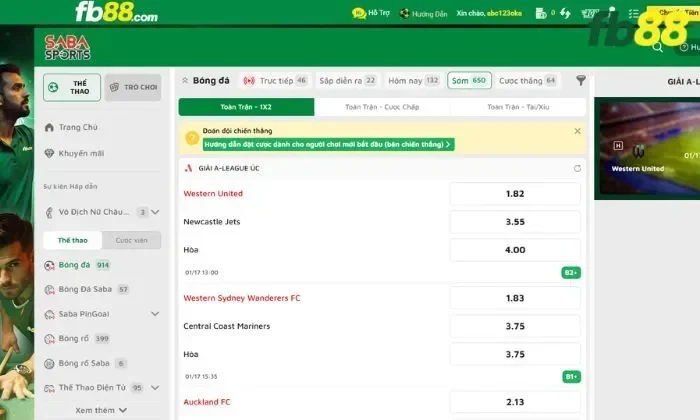
Task: Expand Thể Thao Điện Tử category
Action: tap(154, 387)
